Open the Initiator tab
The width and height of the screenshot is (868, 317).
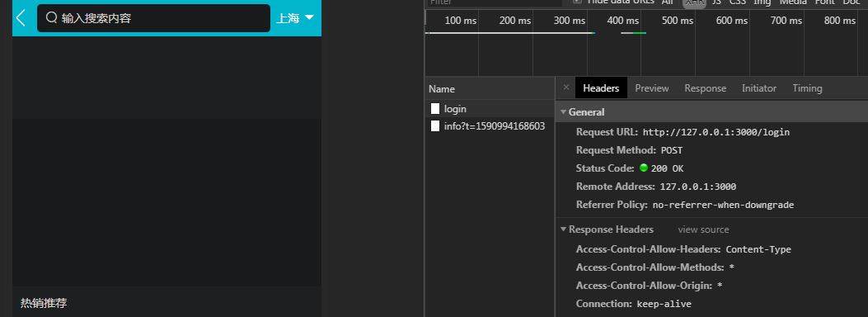(x=759, y=88)
